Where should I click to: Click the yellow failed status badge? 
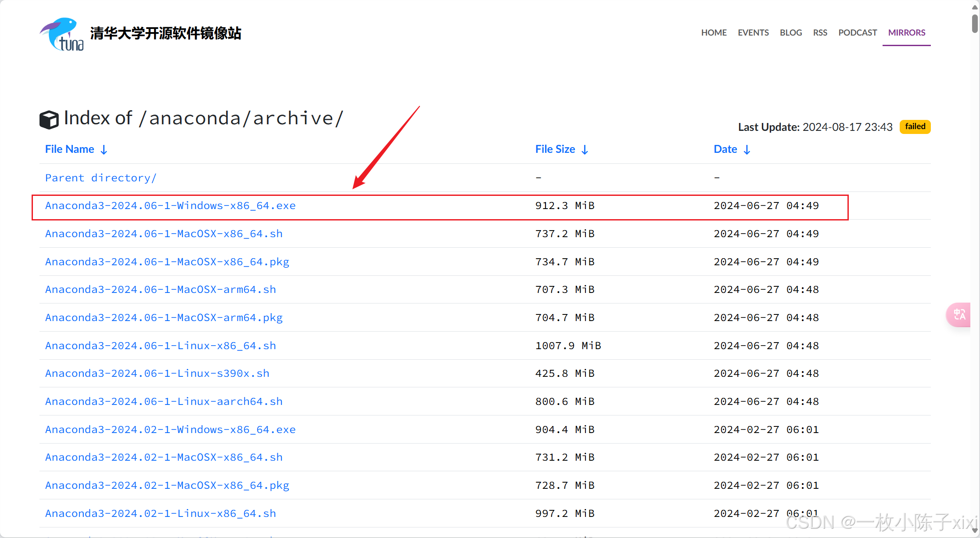coord(915,126)
